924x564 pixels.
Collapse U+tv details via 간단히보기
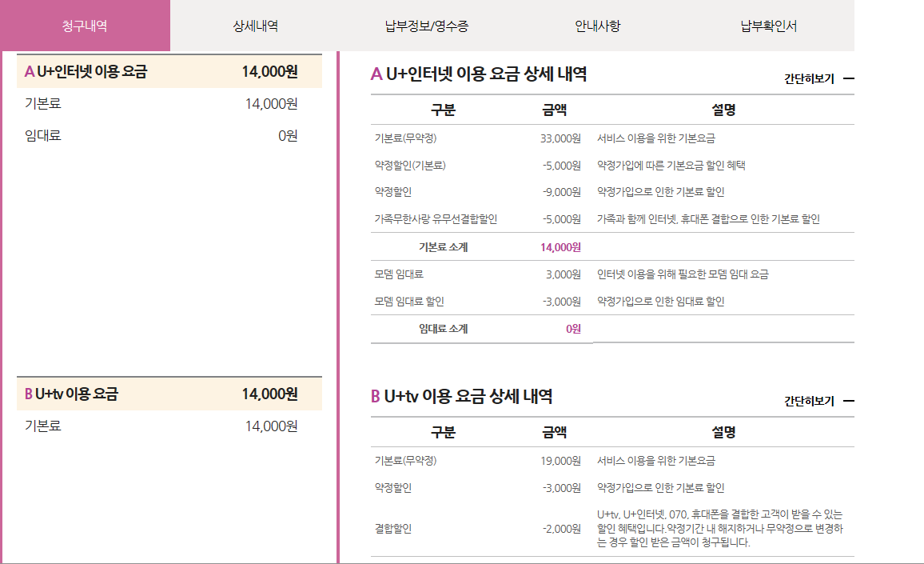[809, 401]
